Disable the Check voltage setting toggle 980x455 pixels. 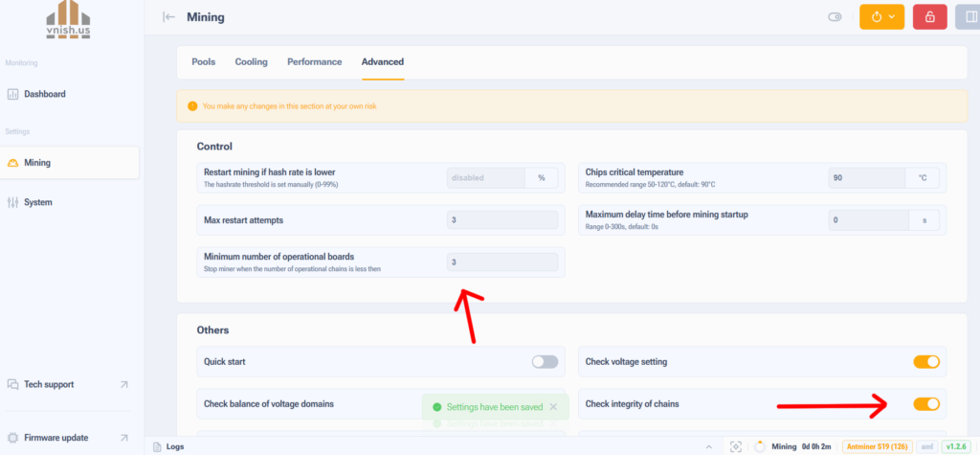925,362
